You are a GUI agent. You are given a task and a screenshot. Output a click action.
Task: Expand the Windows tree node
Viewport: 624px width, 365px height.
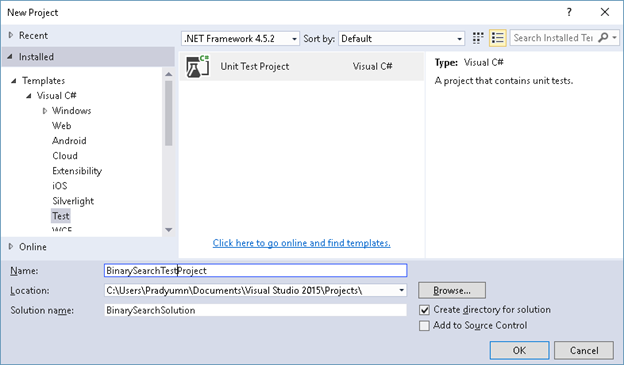45,111
